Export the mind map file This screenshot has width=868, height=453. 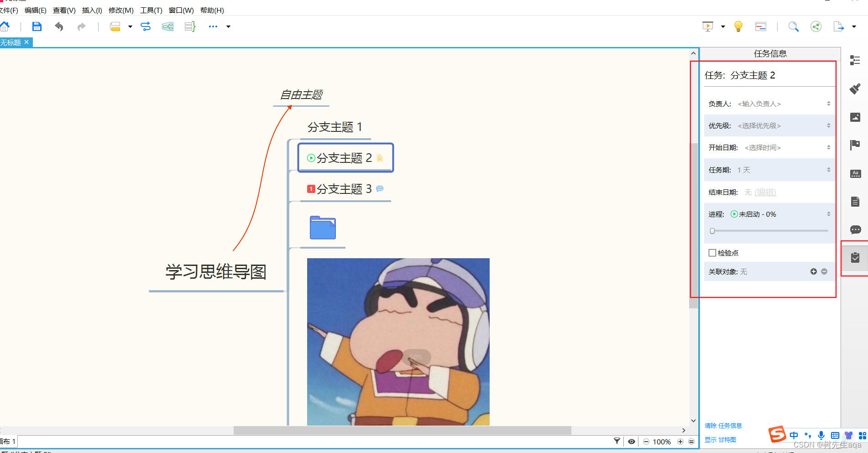pos(839,26)
